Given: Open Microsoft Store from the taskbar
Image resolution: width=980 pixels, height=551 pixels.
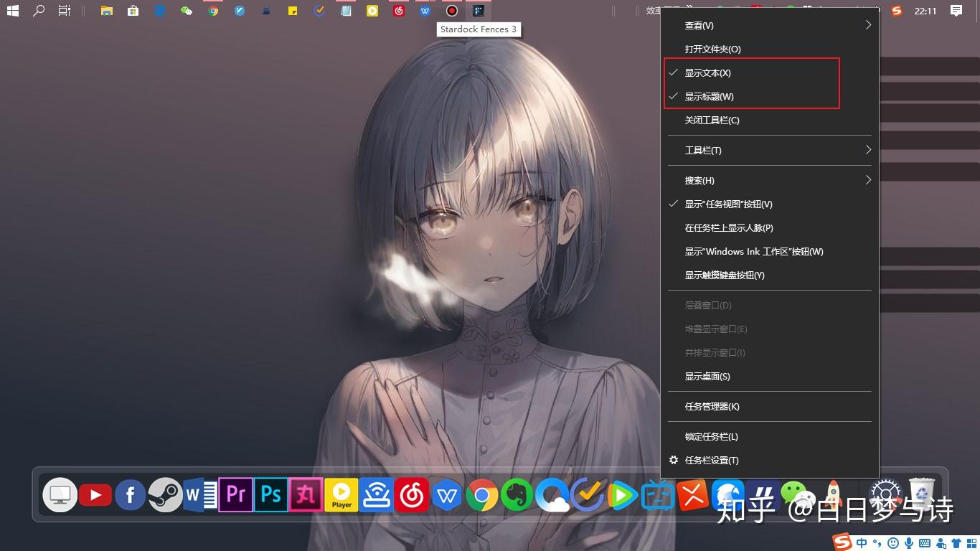Looking at the screenshot, I should [133, 11].
